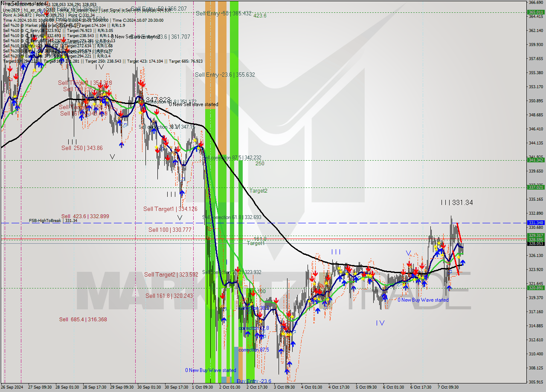Click the 'correction 87.5' blue label
546x392 pixels.
[x=254, y=350]
